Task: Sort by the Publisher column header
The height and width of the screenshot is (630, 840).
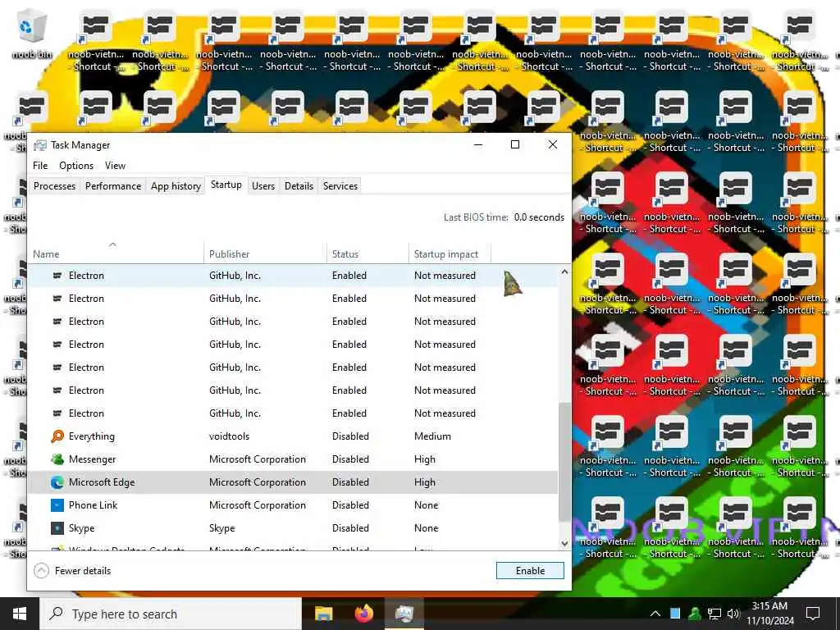Action: [265, 254]
